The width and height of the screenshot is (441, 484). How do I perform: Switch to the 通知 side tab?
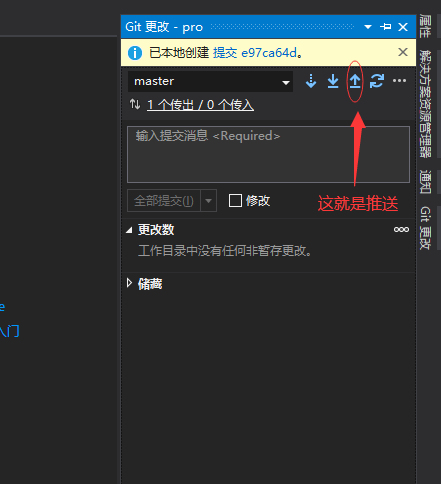425,182
